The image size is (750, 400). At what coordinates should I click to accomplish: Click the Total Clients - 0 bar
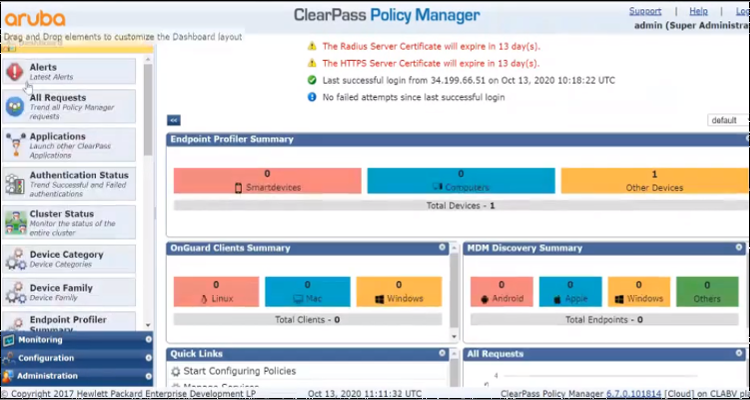308,320
